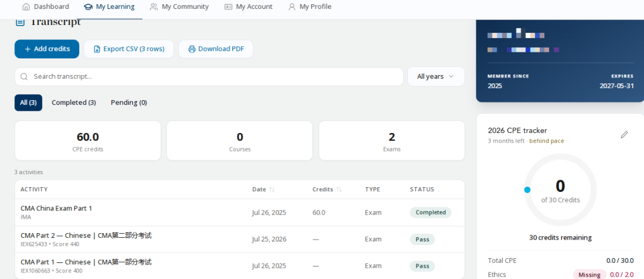Screen dimensions: 644x279
Task: Click the circular CPE progress ring
Action: pyautogui.click(x=561, y=190)
